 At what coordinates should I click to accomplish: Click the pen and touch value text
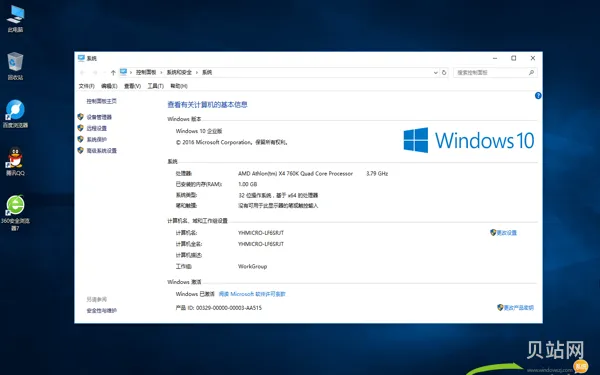pyautogui.click(x=278, y=206)
